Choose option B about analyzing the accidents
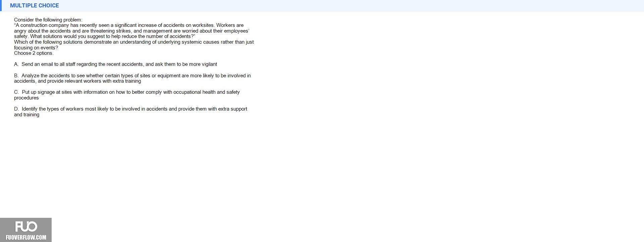 pyautogui.click(x=132, y=78)
